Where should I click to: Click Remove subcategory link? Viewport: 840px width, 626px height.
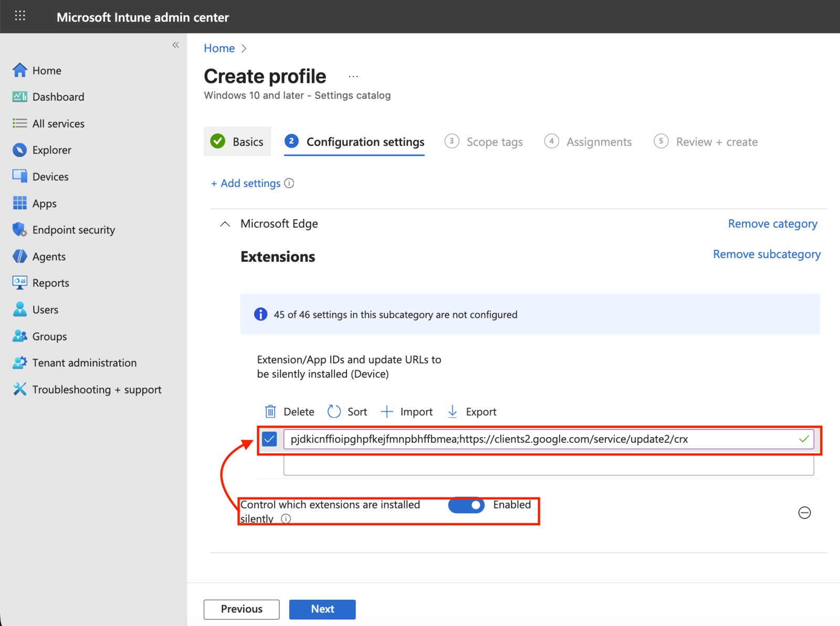coord(766,254)
